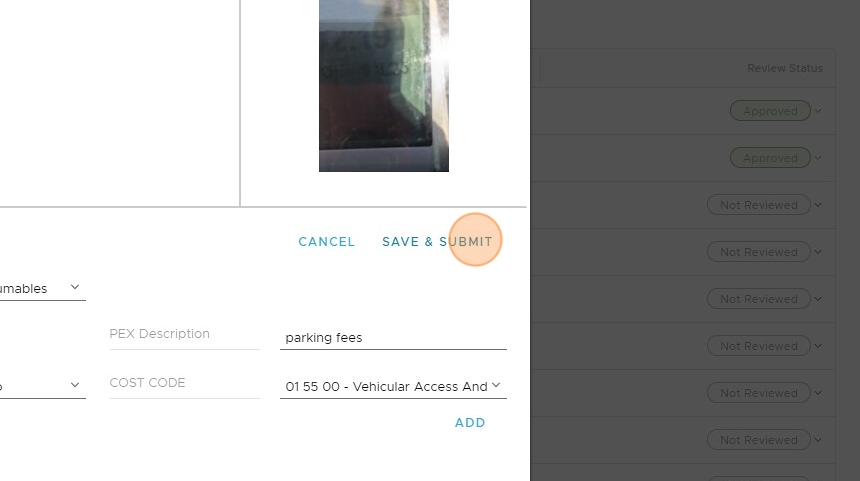860x481 pixels.
Task: Select the second Approved status badge
Action: click(x=770, y=158)
